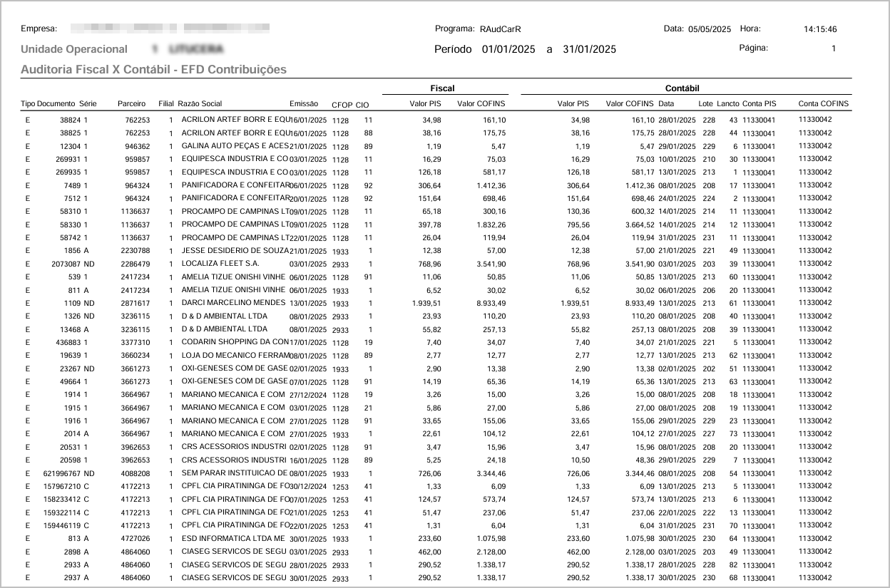Click the "Filial" column header
890x588 pixels.
tap(165, 104)
